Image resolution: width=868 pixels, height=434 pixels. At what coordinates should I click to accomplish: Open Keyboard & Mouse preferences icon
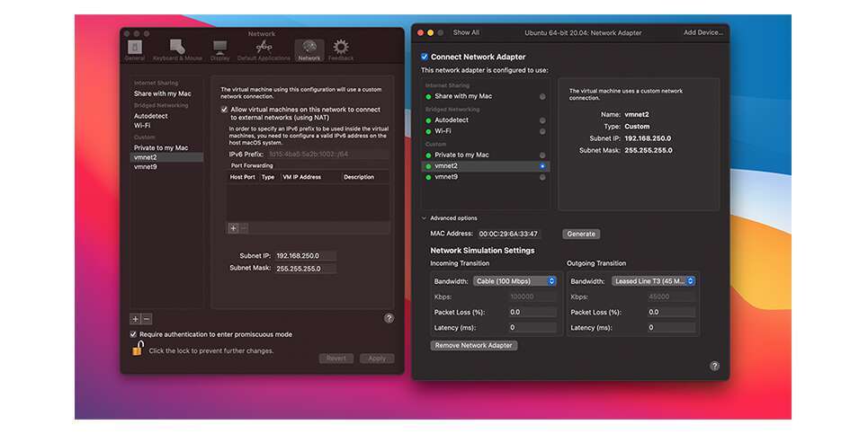177,49
